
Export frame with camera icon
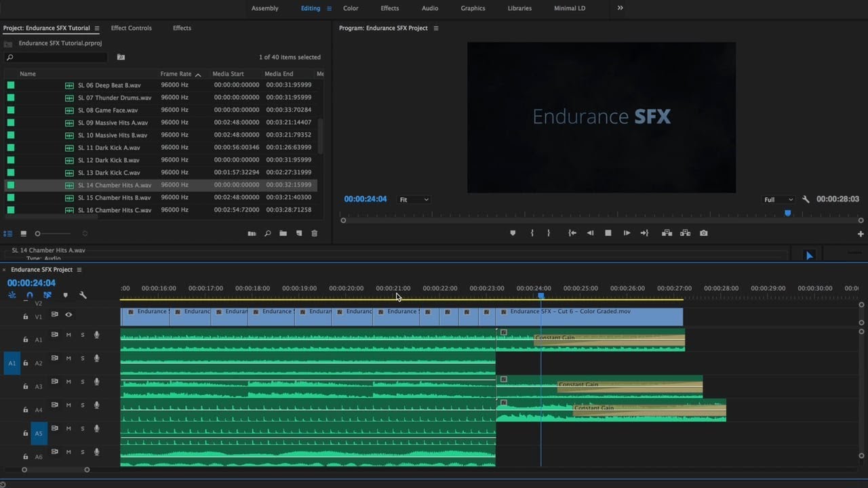tap(704, 233)
